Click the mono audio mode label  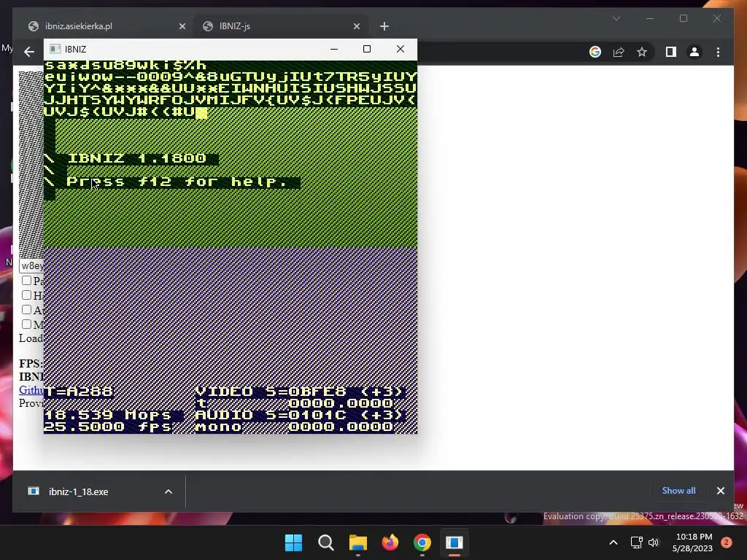click(x=218, y=427)
